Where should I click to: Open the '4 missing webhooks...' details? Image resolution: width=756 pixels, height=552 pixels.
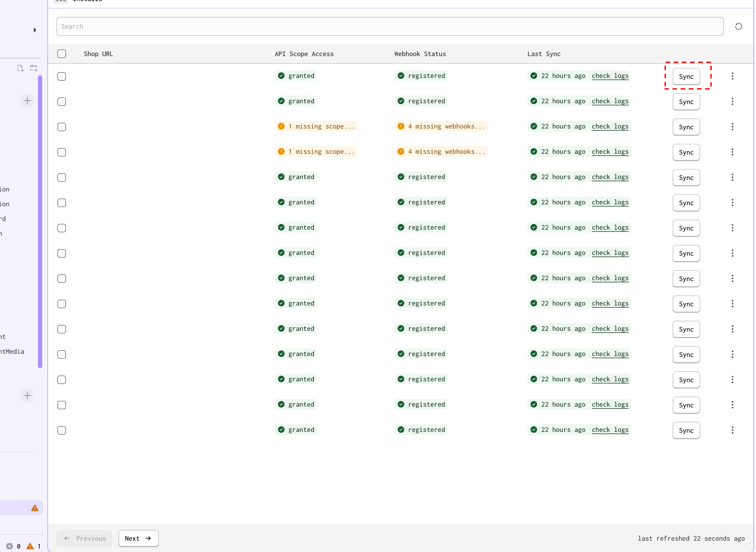click(x=441, y=126)
